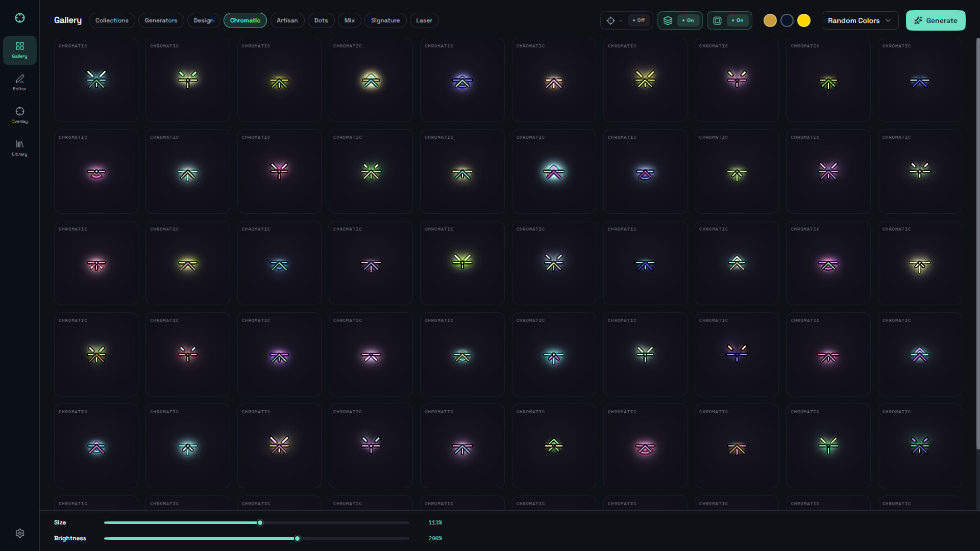The height and width of the screenshot is (551, 980).
Task: Click the Gallery heading text
Action: (68, 20)
